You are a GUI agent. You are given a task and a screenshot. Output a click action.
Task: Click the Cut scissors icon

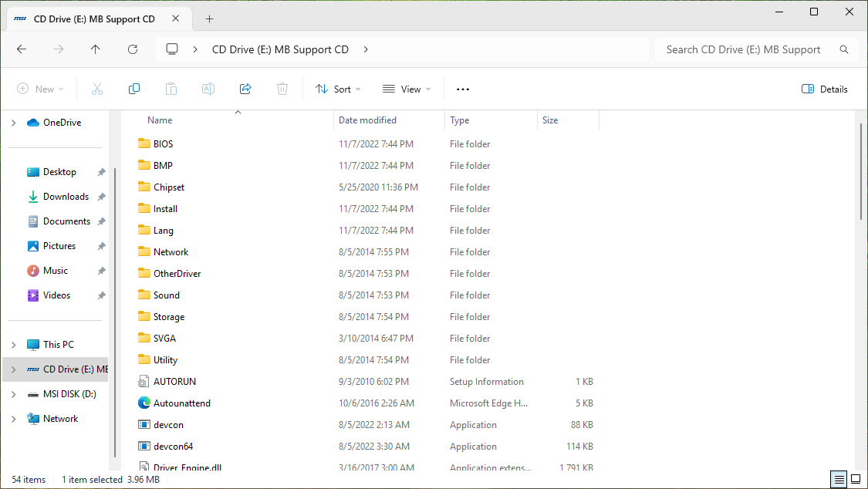click(x=97, y=89)
